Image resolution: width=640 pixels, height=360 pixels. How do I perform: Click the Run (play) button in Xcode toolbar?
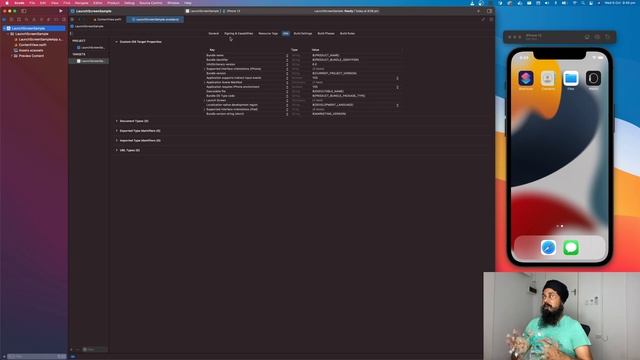coord(61,11)
